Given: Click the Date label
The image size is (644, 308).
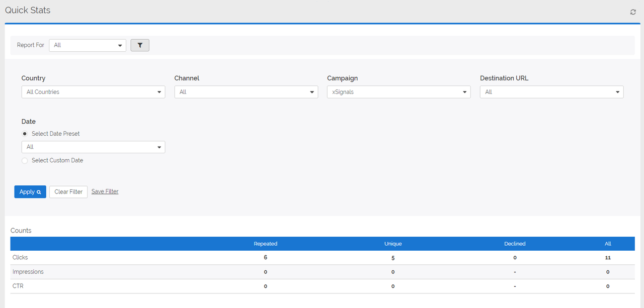Looking at the screenshot, I should click(x=29, y=122).
